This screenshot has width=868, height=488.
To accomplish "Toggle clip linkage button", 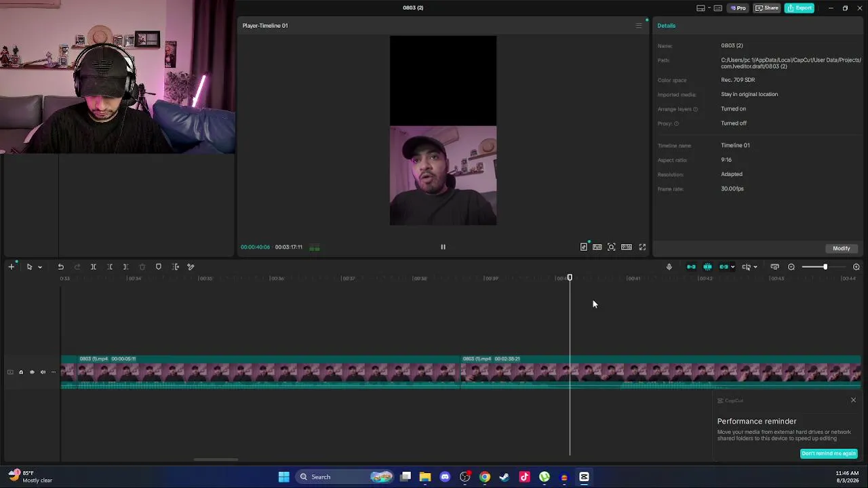I will click(x=724, y=267).
